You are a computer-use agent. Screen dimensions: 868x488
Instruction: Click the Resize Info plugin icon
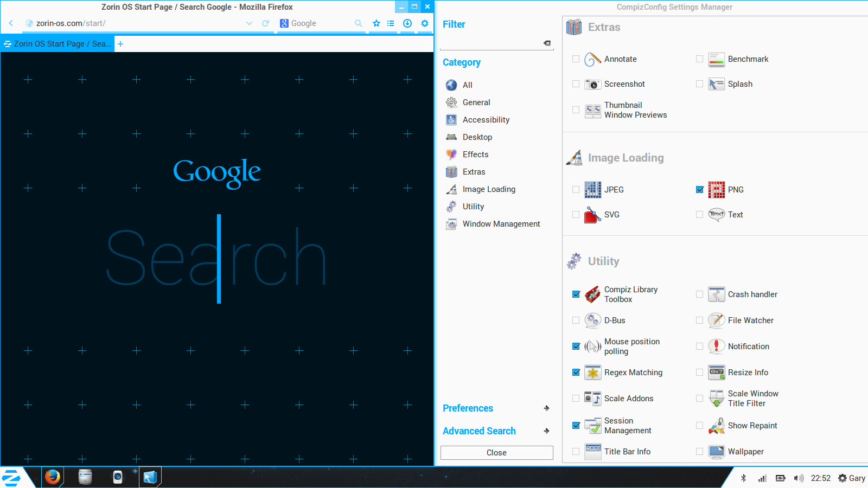pyautogui.click(x=716, y=373)
